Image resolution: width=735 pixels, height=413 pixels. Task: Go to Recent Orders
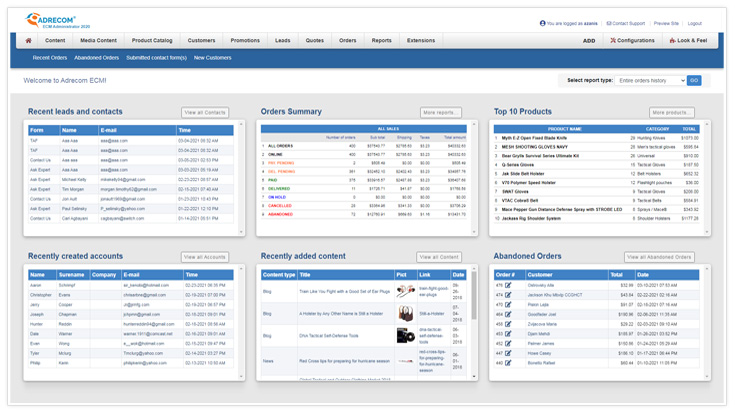pos(50,58)
